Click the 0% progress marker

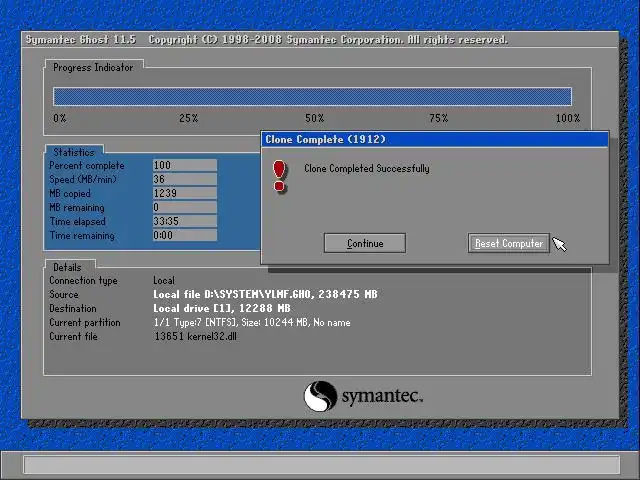coord(60,118)
